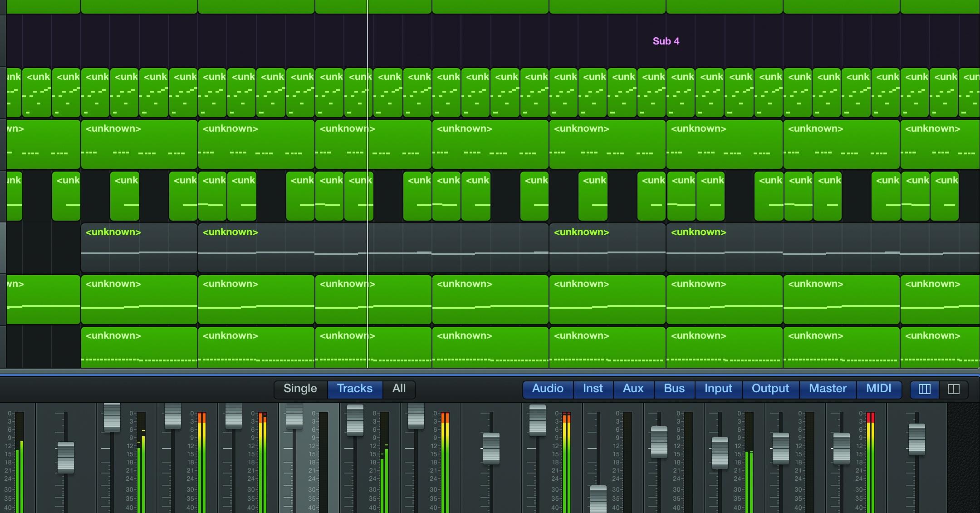Image resolution: width=980 pixels, height=513 pixels.
Task: Toggle the Bus channel strip filter
Action: point(674,389)
